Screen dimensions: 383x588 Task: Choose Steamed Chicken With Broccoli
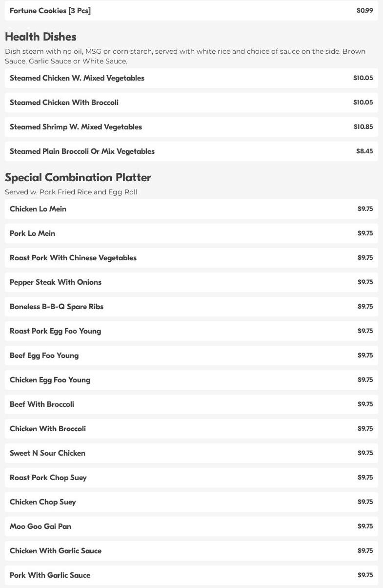click(64, 103)
